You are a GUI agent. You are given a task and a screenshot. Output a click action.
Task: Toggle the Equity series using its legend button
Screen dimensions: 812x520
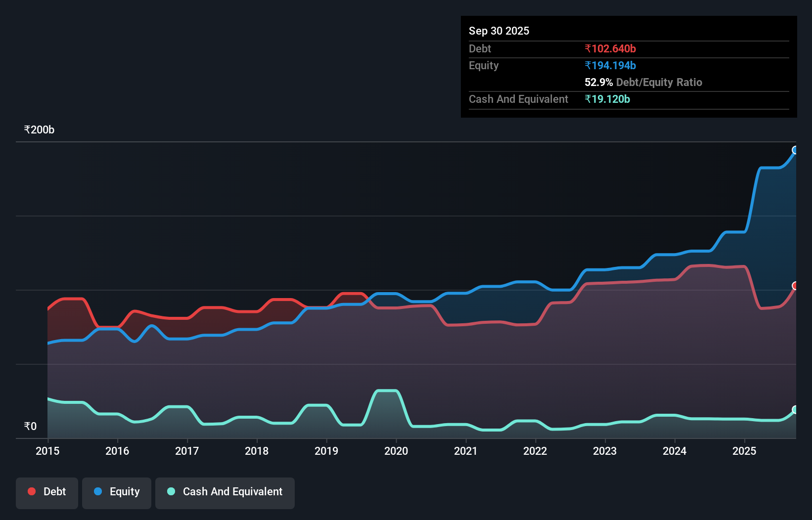(x=116, y=492)
